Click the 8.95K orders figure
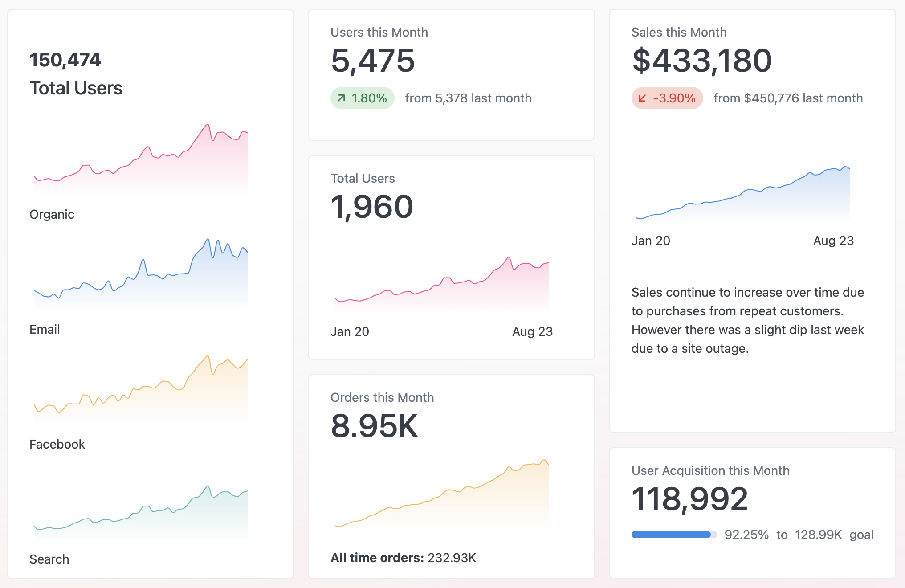905x588 pixels. pos(374,426)
